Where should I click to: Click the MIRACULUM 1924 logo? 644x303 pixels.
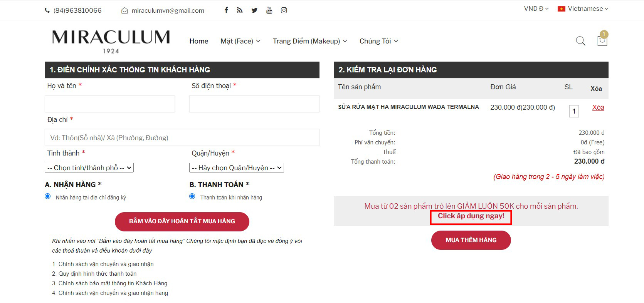click(111, 41)
